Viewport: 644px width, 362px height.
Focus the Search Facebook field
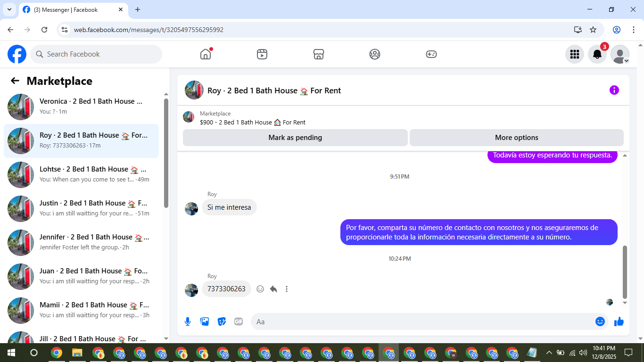[96, 54]
